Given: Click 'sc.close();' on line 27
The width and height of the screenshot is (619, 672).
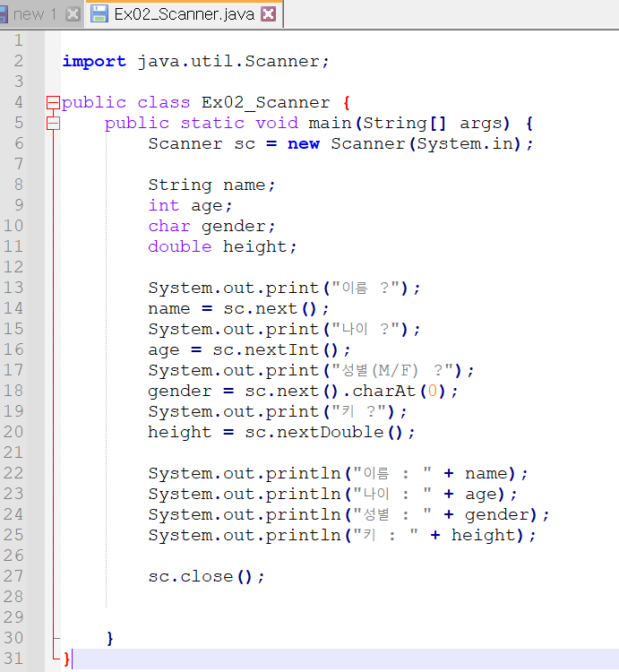Looking at the screenshot, I should click(206, 576).
